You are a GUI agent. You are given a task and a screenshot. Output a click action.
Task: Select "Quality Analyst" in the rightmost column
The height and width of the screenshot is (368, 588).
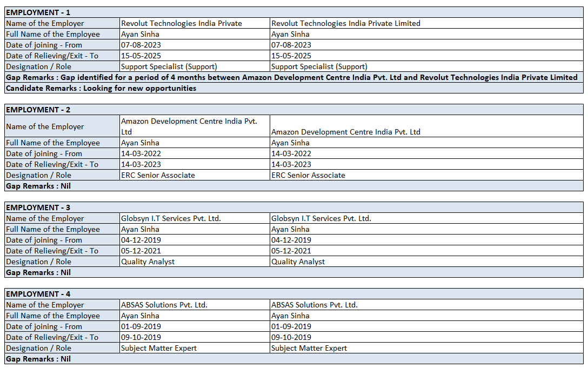(x=298, y=262)
